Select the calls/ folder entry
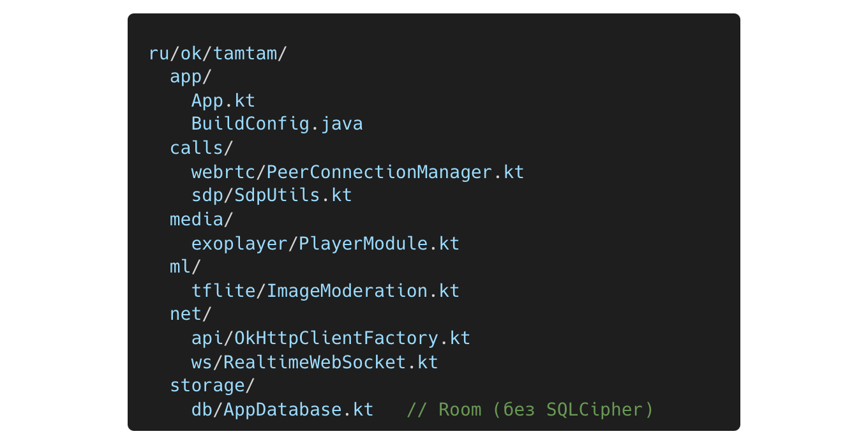 pyautogui.click(x=201, y=147)
